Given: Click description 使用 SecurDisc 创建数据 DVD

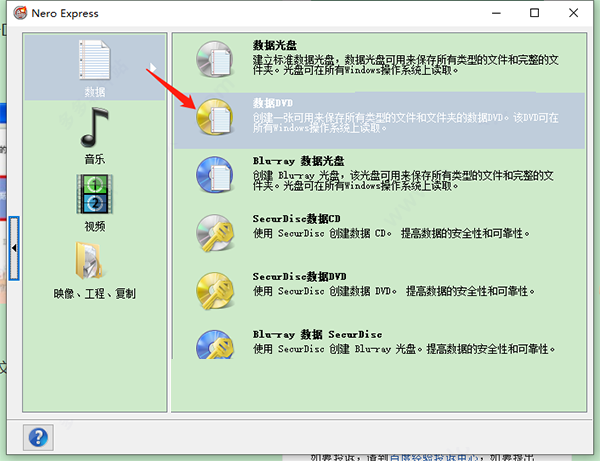Looking at the screenshot, I should (x=394, y=291).
